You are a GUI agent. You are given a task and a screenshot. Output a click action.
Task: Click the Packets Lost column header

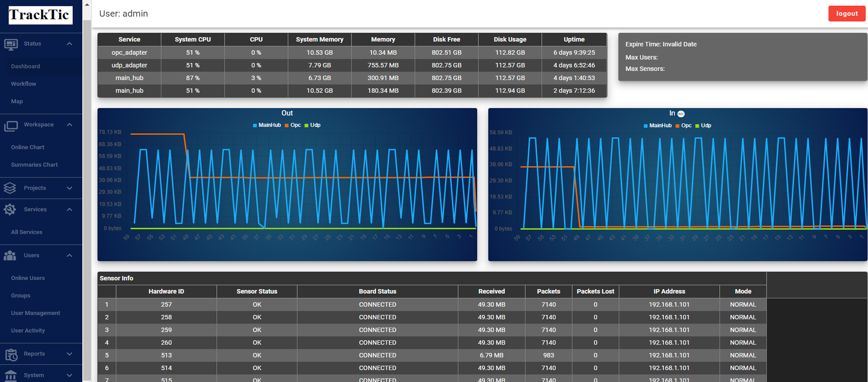tap(595, 291)
